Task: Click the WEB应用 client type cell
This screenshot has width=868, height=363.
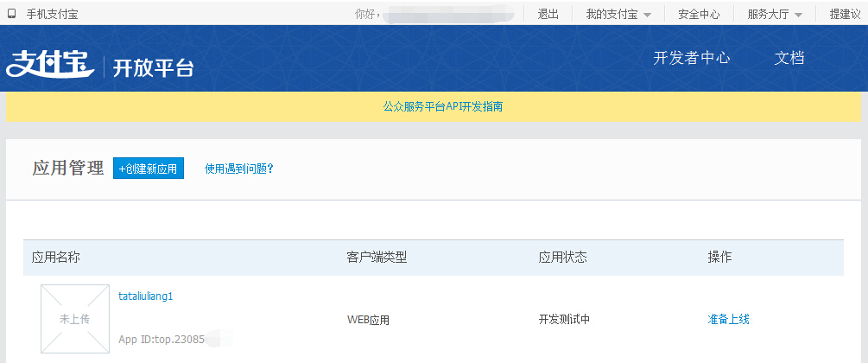Action: pos(368,320)
